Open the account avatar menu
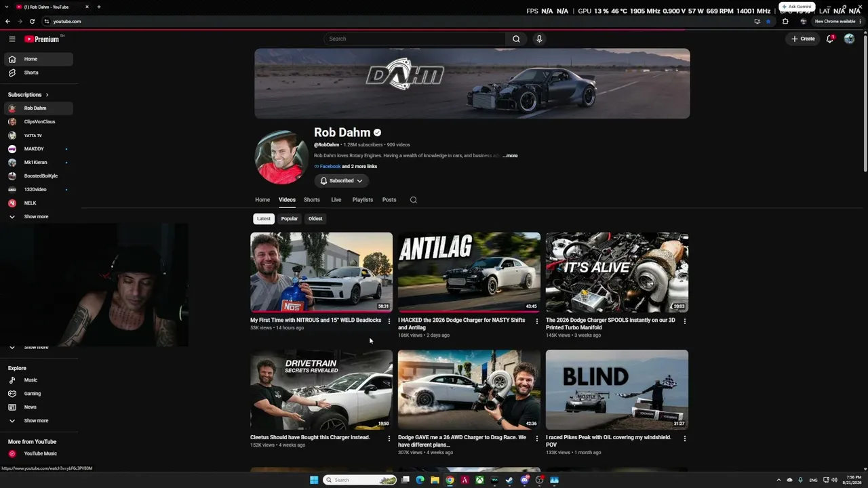Image resolution: width=868 pixels, height=488 pixels. point(849,39)
